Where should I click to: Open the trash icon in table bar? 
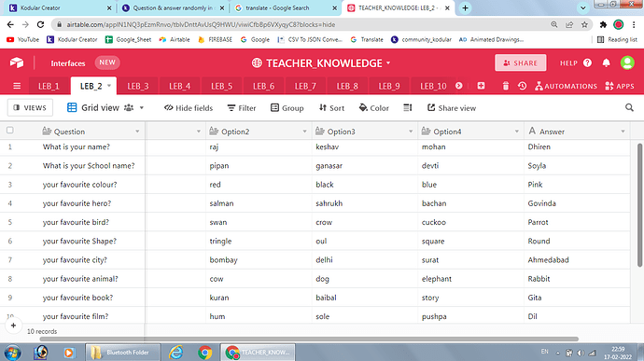[506, 86]
